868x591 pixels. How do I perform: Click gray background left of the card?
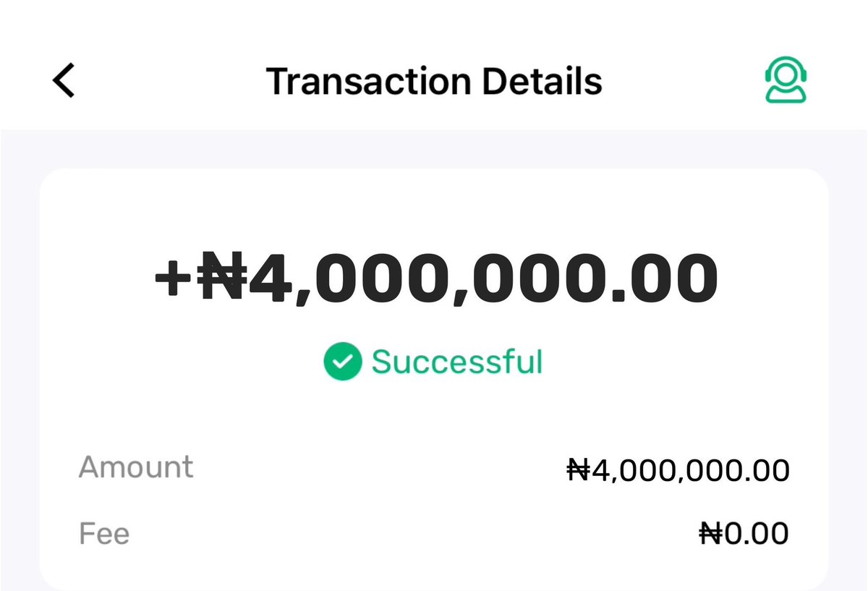(20, 362)
